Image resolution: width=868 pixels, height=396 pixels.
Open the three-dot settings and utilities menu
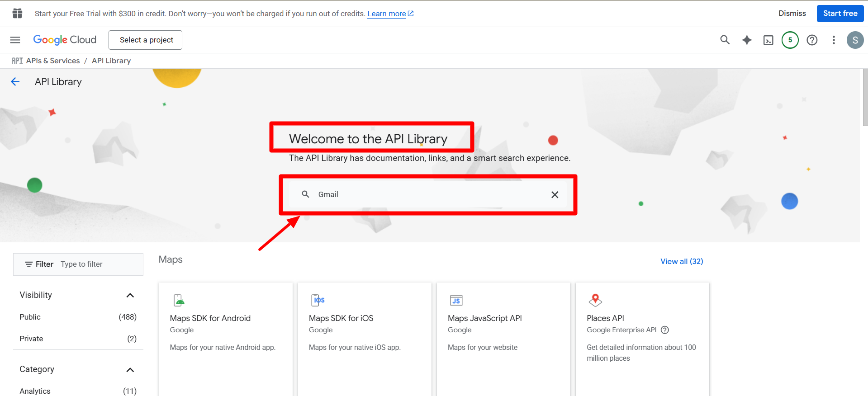tap(834, 40)
